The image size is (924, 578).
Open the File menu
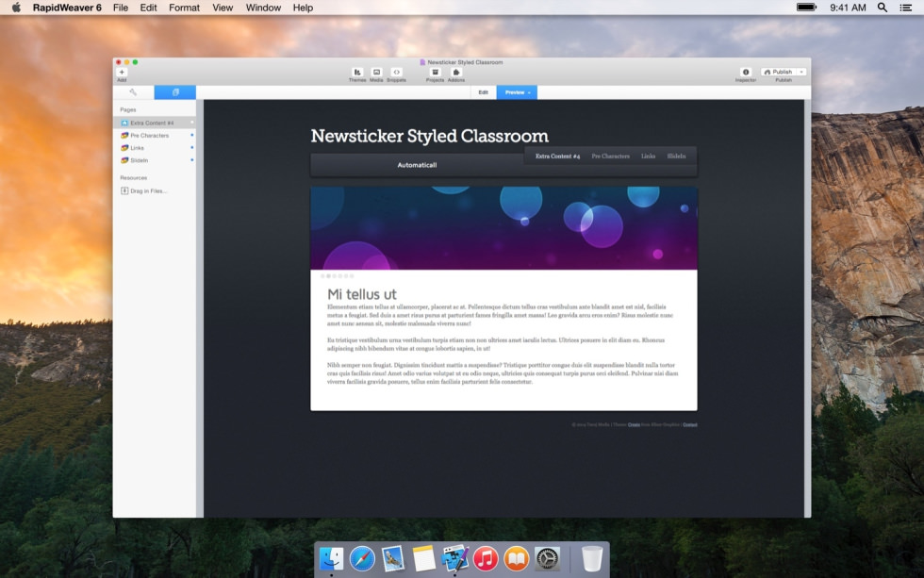pos(121,8)
